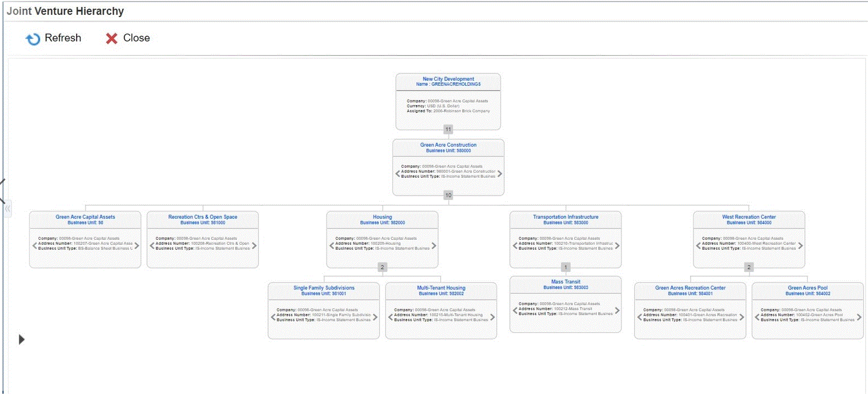
Task: Open New City Development node title
Action: (448, 79)
